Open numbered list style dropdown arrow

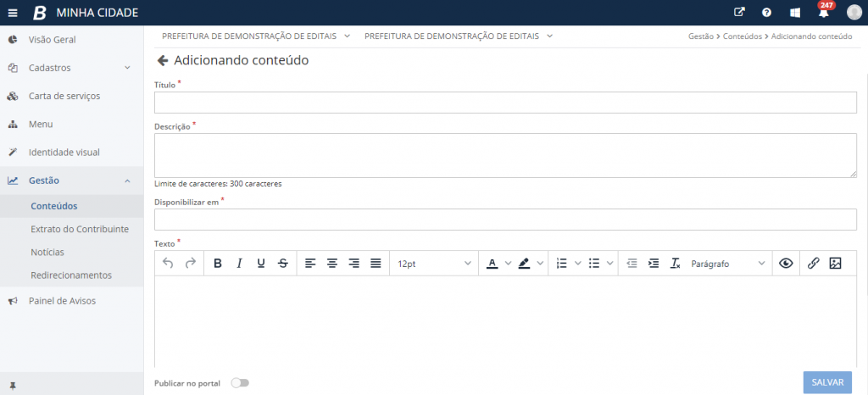click(578, 264)
